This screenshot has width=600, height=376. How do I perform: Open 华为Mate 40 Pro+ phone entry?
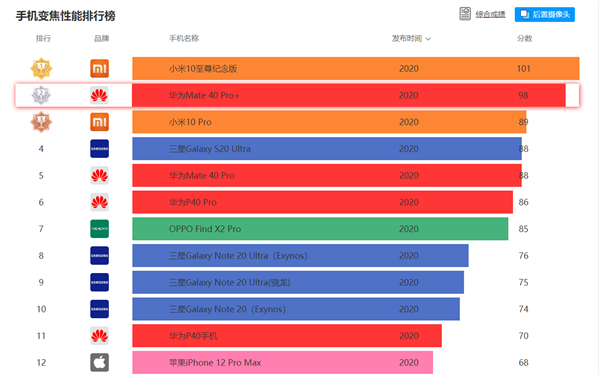point(204,95)
